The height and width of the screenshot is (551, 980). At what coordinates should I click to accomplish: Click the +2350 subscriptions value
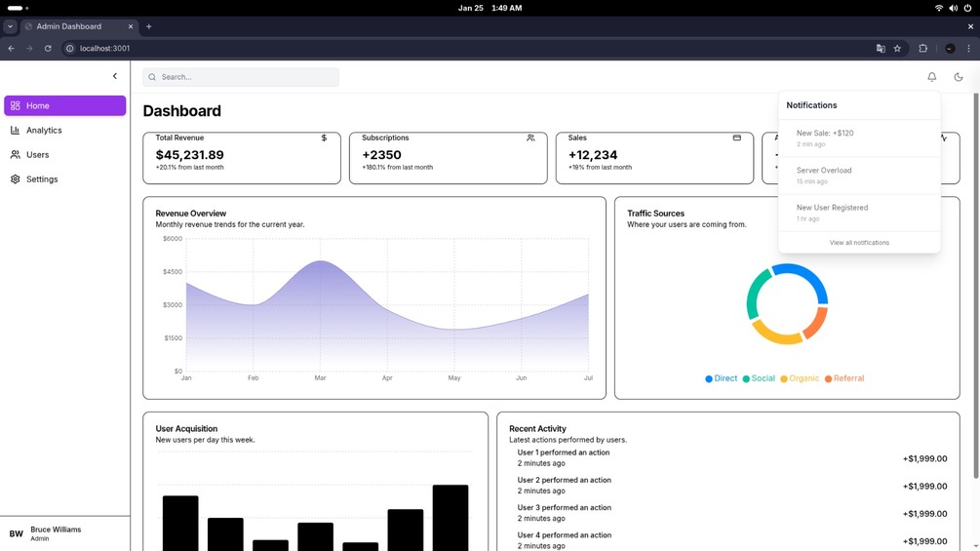pos(381,155)
